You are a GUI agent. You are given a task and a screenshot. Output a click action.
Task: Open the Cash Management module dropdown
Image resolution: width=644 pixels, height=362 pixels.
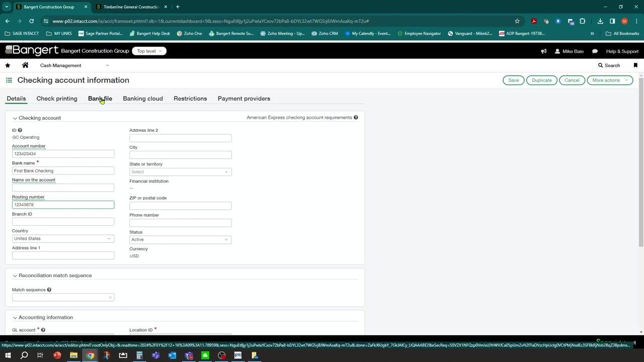[74, 65]
